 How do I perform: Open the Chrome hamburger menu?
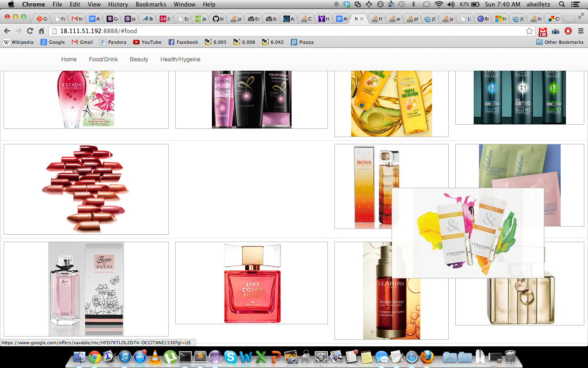pos(581,31)
